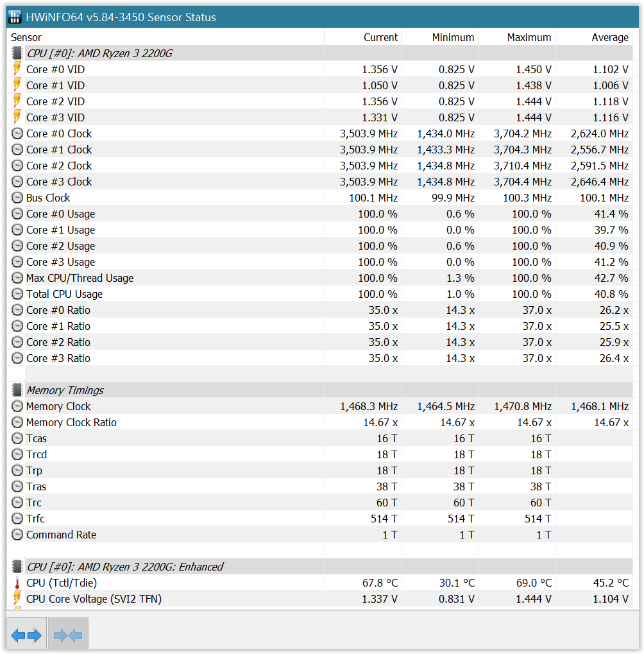Click the 42.7 % average usage value

click(x=611, y=278)
